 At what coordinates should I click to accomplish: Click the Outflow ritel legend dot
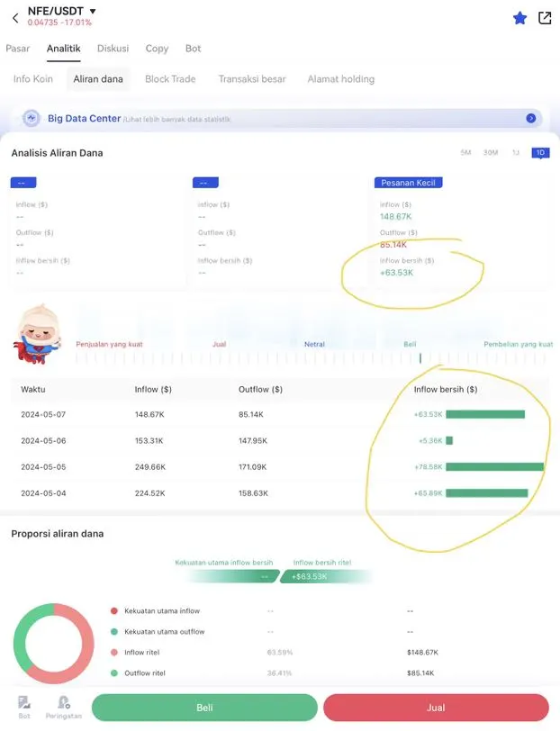tap(113, 672)
